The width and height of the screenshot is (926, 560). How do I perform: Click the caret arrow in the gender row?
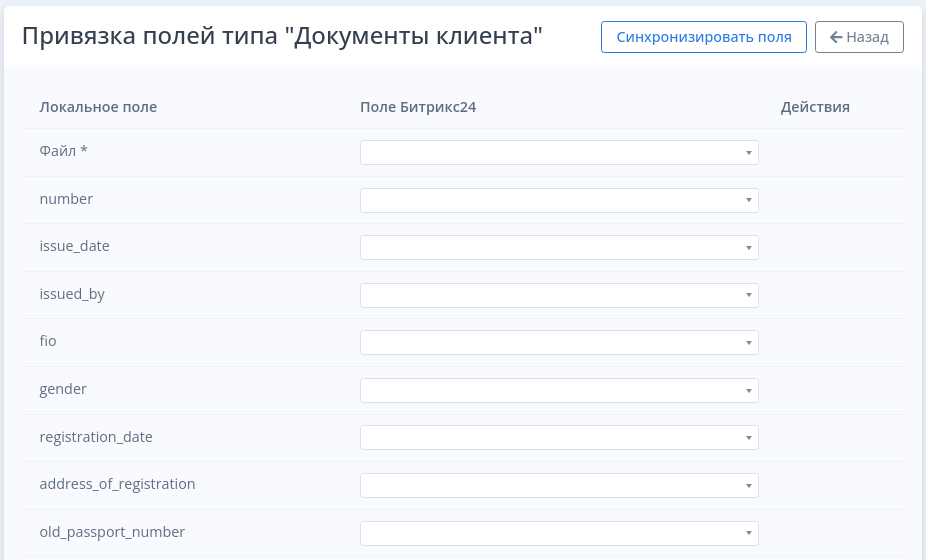pyautogui.click(x=748, y=390)
